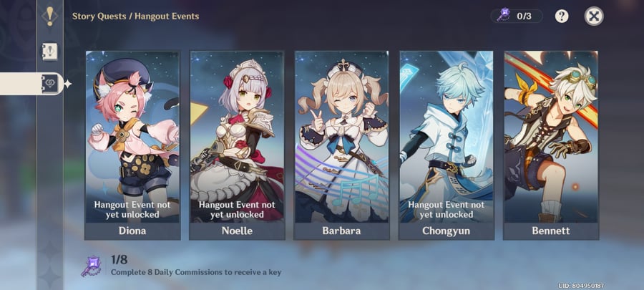Click the Barbara name label
This screenshot has width=644, height=290.
(342, 231)
